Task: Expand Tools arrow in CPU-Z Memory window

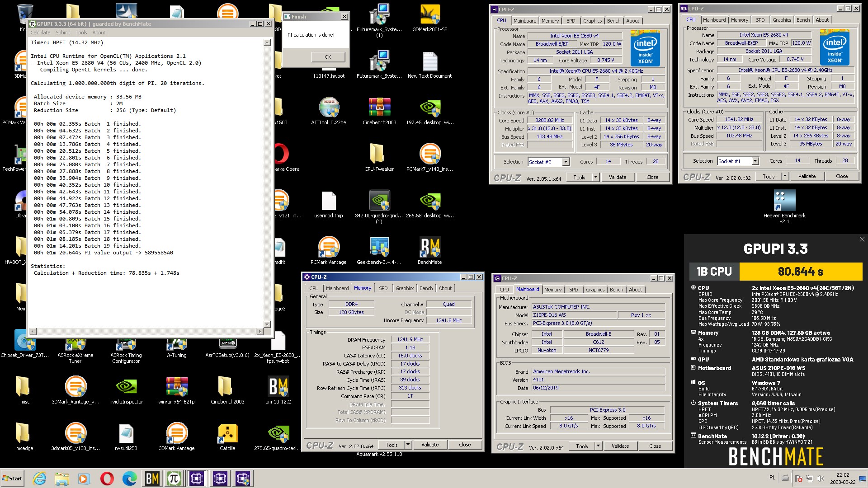Action: pyautogui.click(x=408, y=445)
